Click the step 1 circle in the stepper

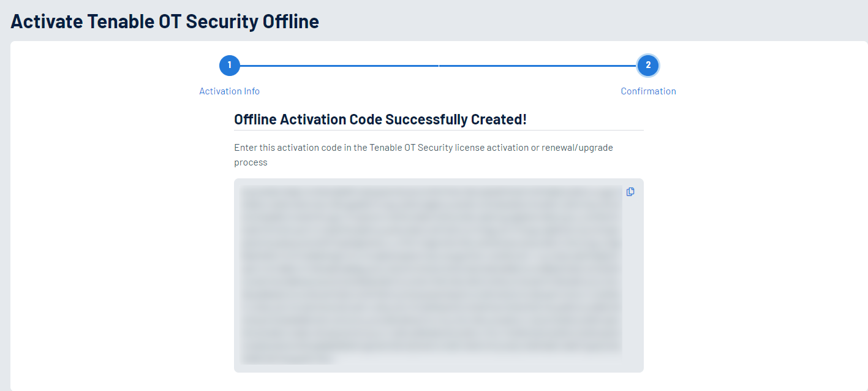pyautogui.click(x=230, y=65)
